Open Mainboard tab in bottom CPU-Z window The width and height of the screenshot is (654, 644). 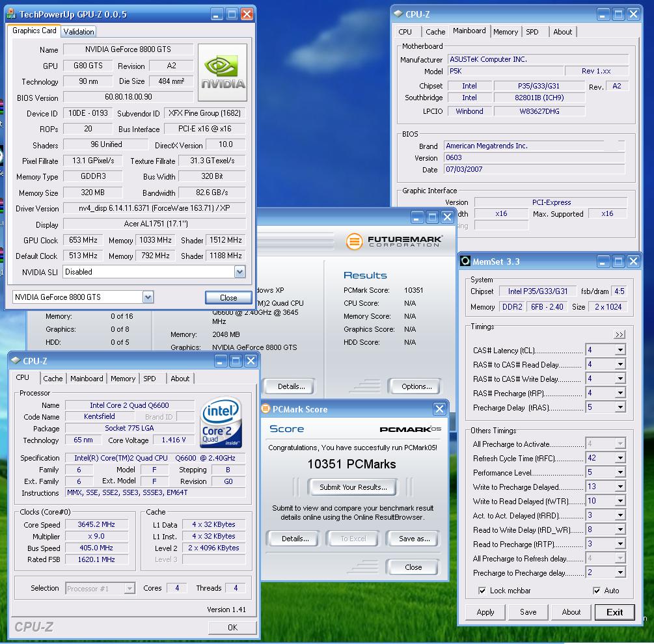(87, 379)
